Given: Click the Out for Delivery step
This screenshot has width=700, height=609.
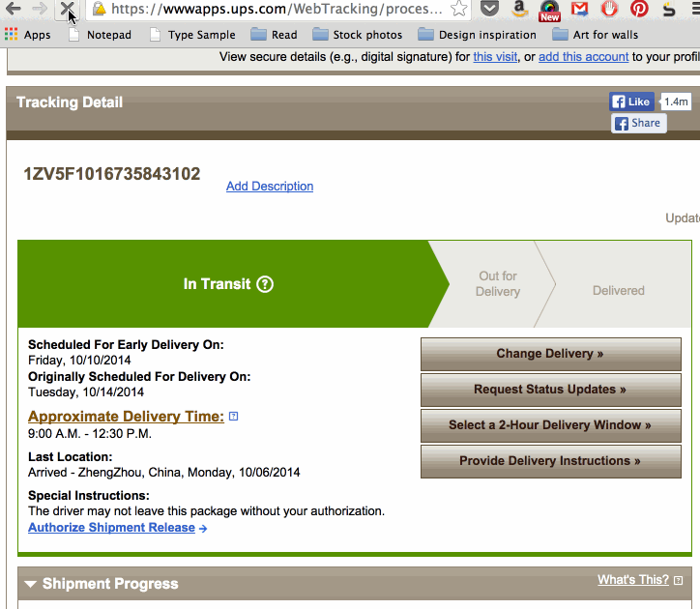Looking at the screenshot, I should (498, 283).
